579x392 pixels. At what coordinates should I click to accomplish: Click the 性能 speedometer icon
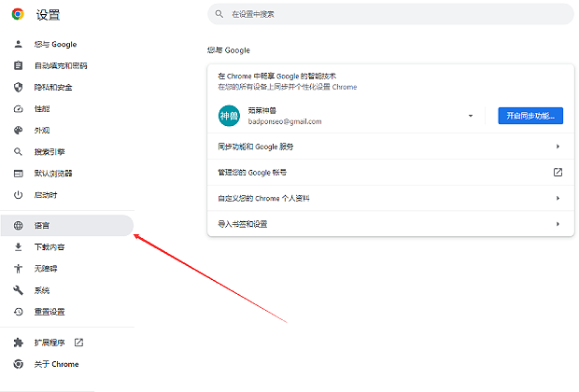coord(18,109)
